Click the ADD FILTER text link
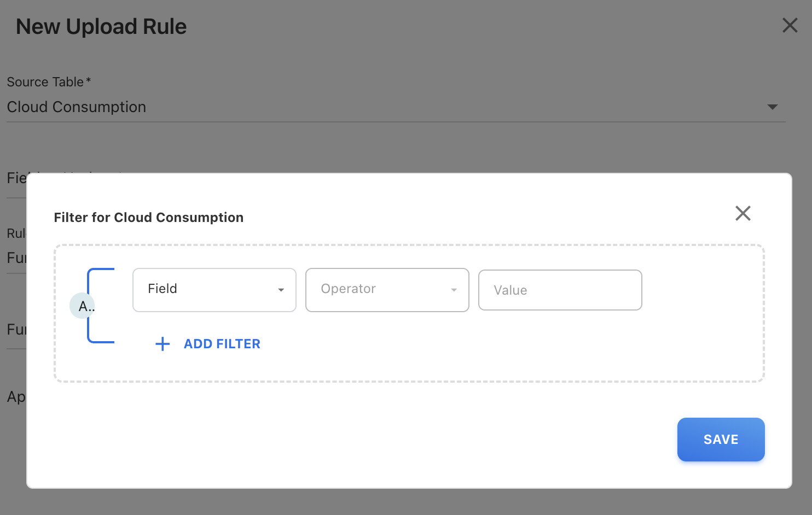This screenshot has height=515, width=812. point(222,344)
